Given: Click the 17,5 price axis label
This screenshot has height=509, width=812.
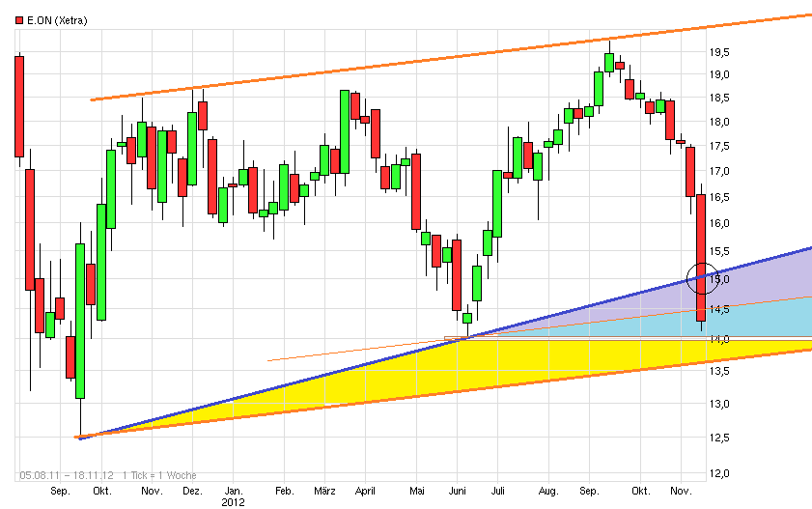Looking at the screenshot, I should click(719, 146).
